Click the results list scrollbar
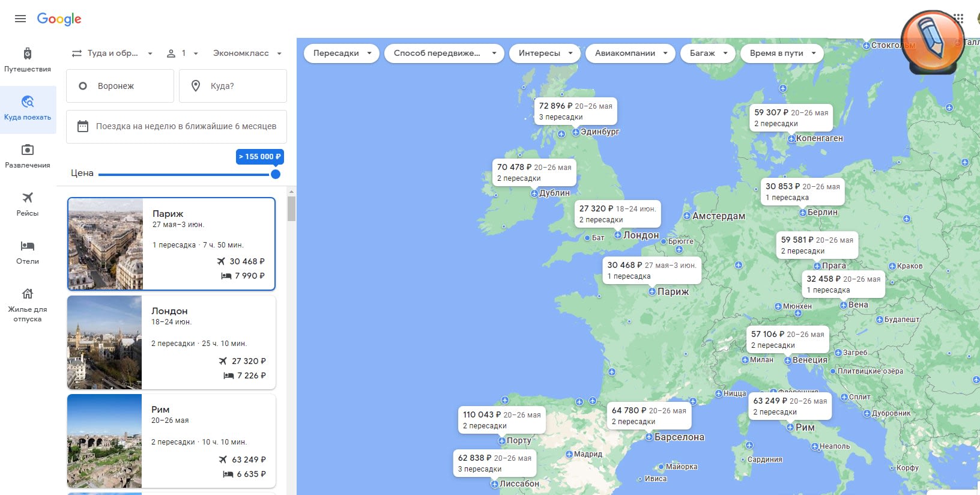The width and height of the screenshot is (980, 495). click(x=291, y=208)
